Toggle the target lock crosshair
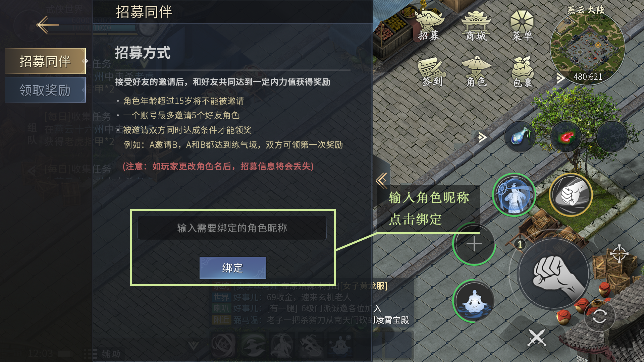Image resolution: width=644 pixels, height=362 pixels. (619, 253)
